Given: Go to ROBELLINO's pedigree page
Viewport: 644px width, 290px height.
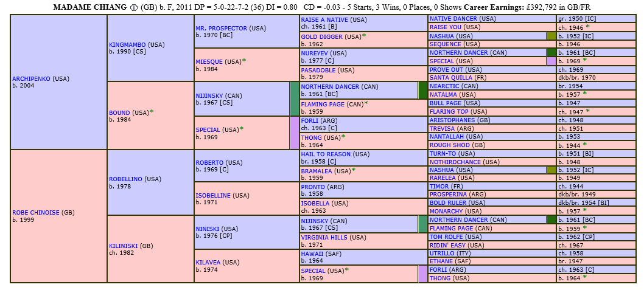Looking at the screenshot, I should pos(127,179).
